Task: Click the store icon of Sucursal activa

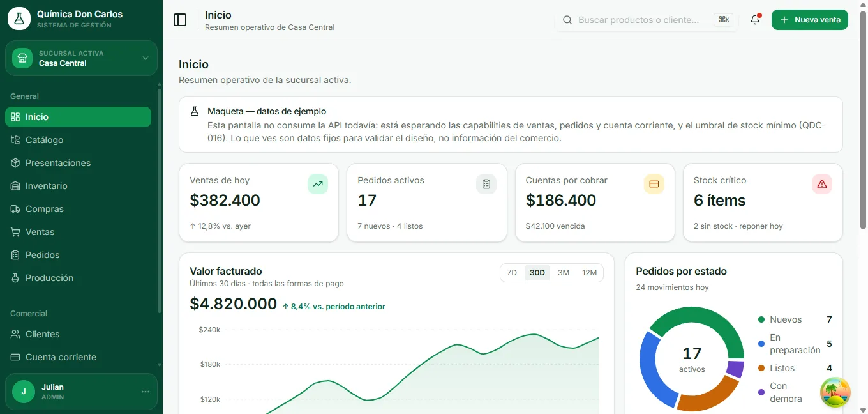Action: pos(22,58)
